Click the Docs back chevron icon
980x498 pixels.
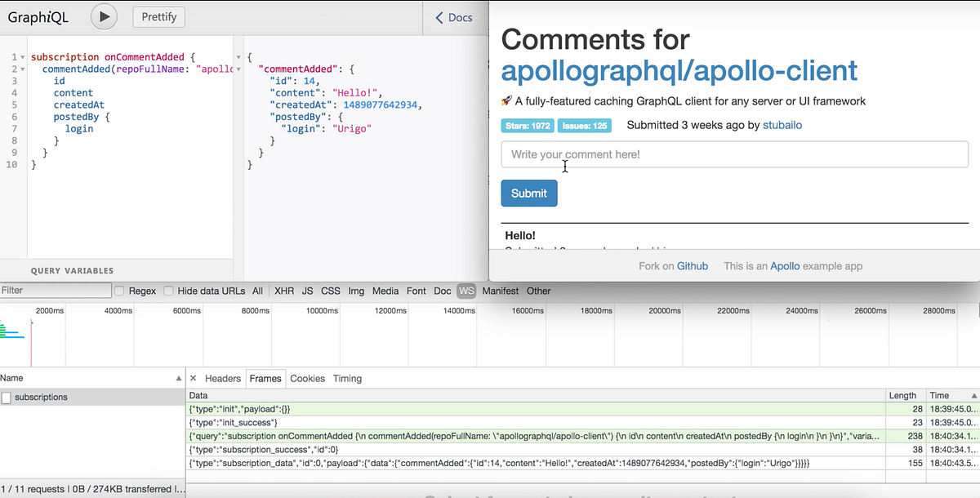click(440, 17)
